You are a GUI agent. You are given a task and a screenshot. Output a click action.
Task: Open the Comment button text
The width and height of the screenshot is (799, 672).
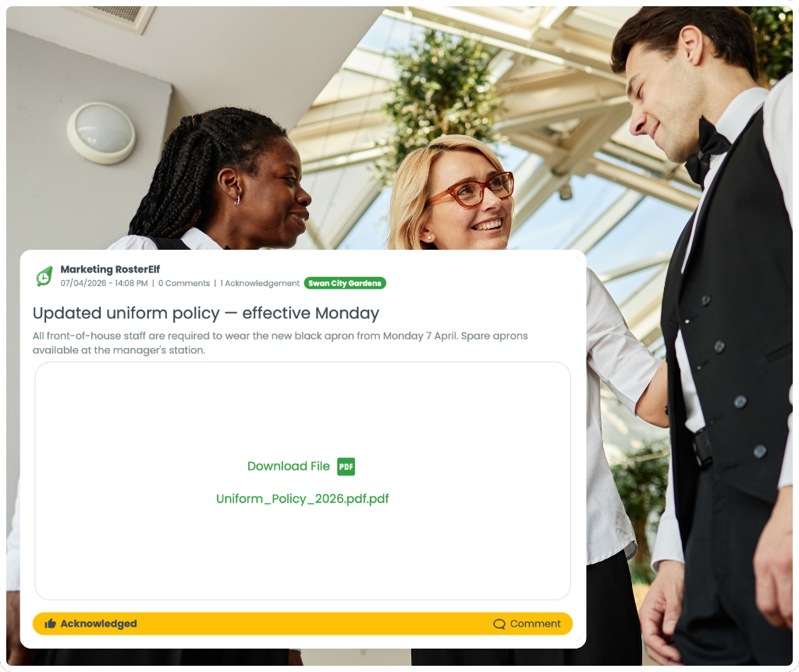[x=535, y=624]
